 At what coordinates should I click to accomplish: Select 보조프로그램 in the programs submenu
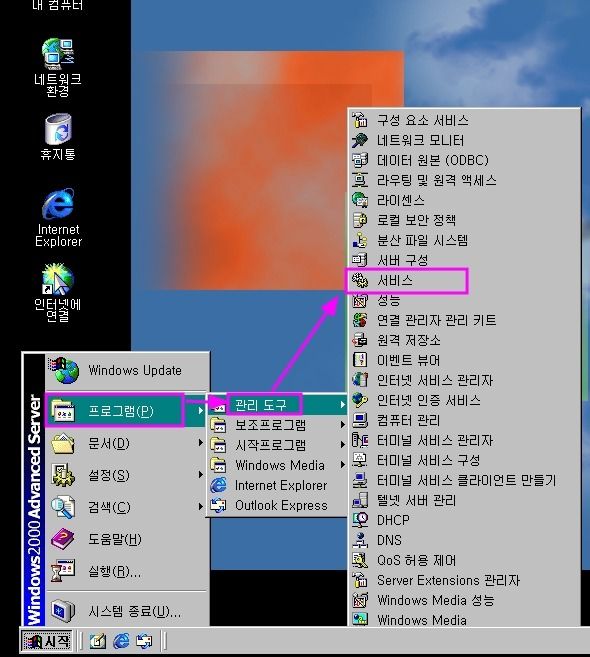277,425
